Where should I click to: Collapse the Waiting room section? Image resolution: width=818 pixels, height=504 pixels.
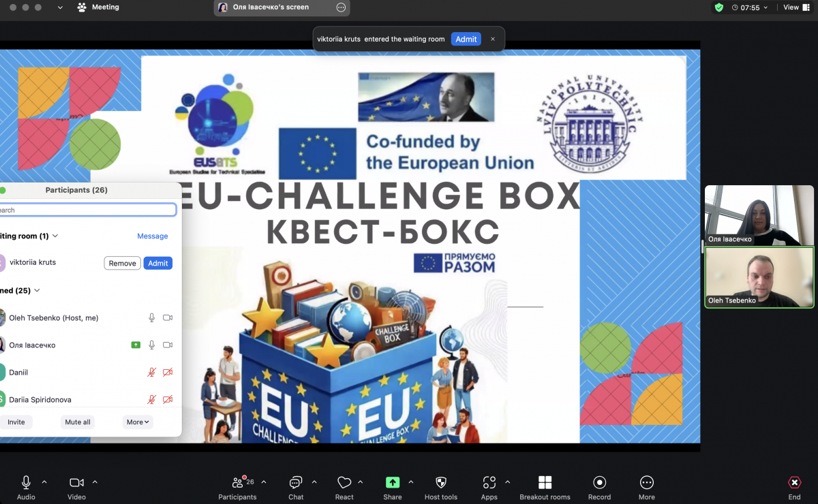[55, 236]
